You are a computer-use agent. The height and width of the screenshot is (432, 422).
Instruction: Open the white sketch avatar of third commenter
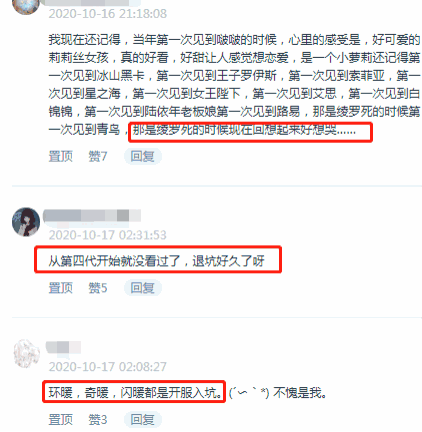point(26,353)
